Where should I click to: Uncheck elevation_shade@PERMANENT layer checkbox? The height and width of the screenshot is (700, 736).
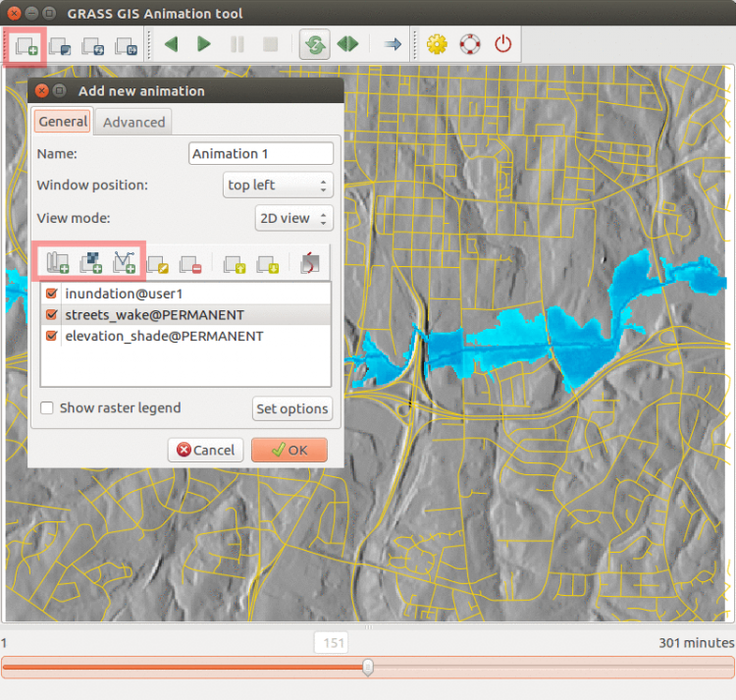point(52,336)
